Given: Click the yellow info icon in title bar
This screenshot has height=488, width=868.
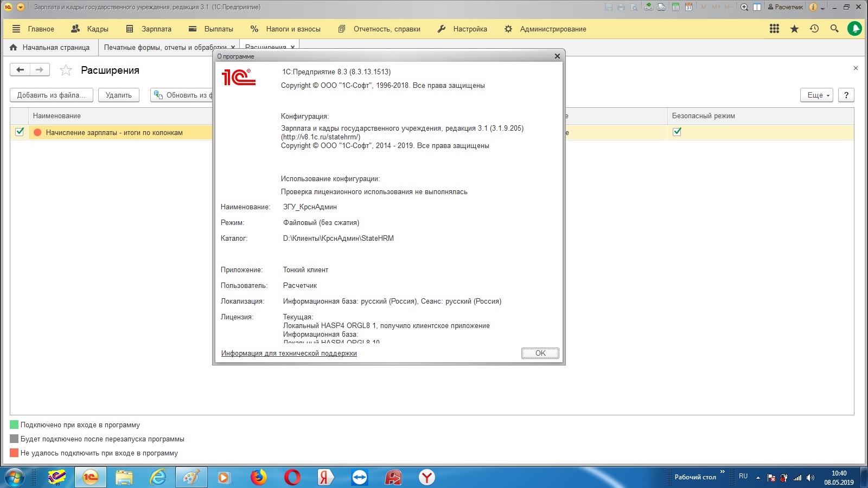Looking at the screenshot, I should pyautogui.click(x=813, y=7).
